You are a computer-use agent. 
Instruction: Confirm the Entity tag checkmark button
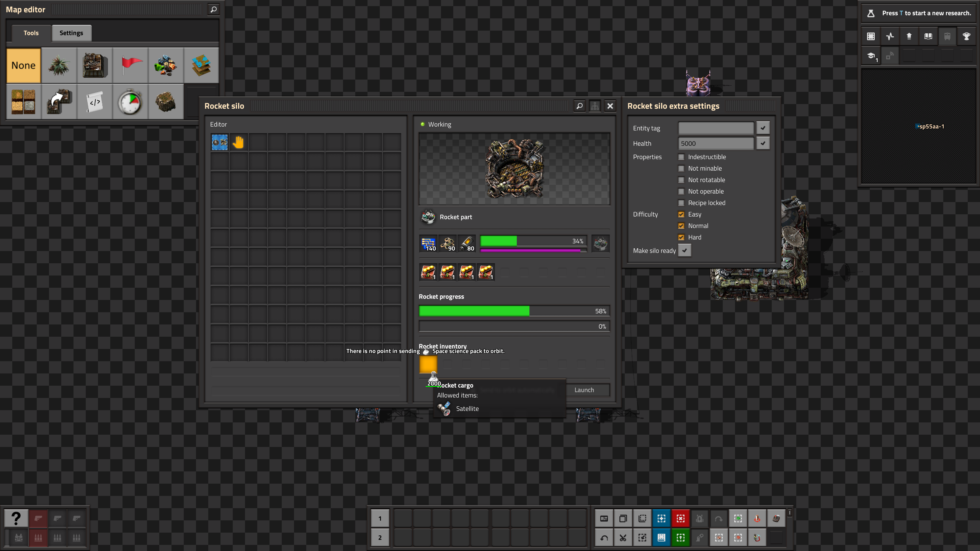(x=763, y=128)
